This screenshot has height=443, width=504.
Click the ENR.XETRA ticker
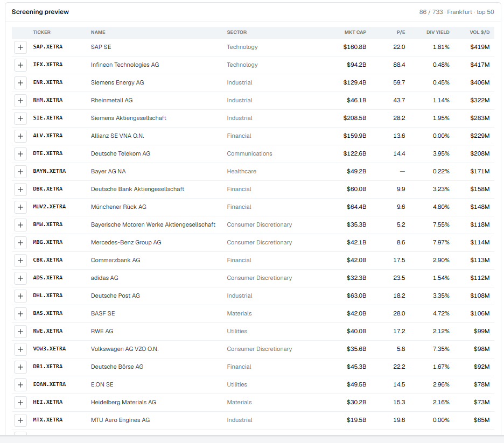tap(48, 82)
